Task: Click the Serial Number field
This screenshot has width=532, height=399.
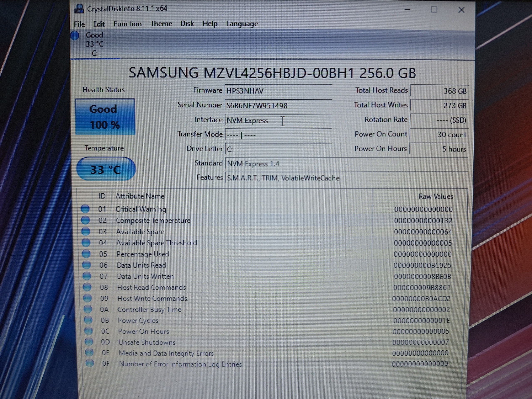Action: click(x=278, y=106)
